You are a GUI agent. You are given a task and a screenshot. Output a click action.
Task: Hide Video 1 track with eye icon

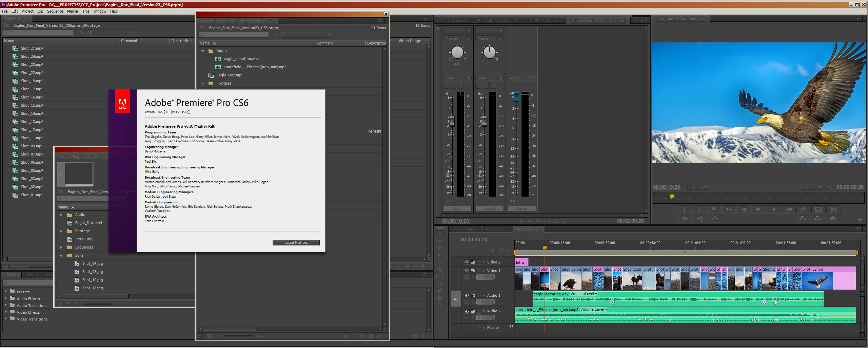coord(466,271)
